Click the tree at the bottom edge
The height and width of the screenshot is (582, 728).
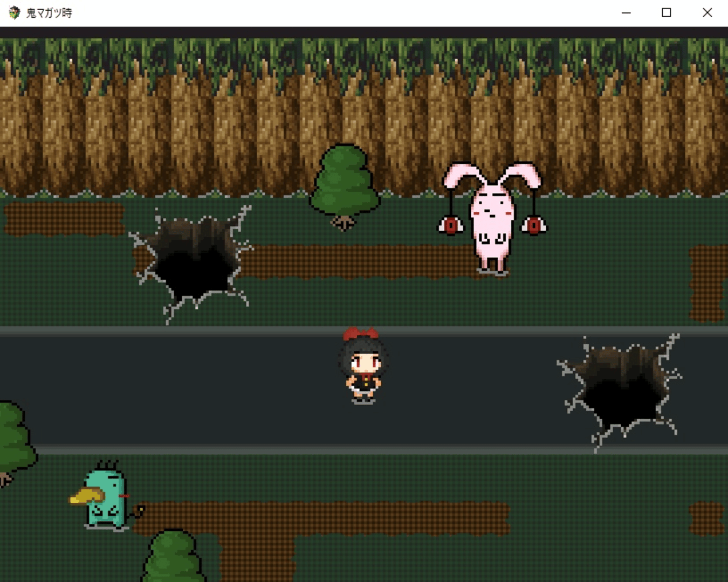pyautogui.click(x=174, y=558)
